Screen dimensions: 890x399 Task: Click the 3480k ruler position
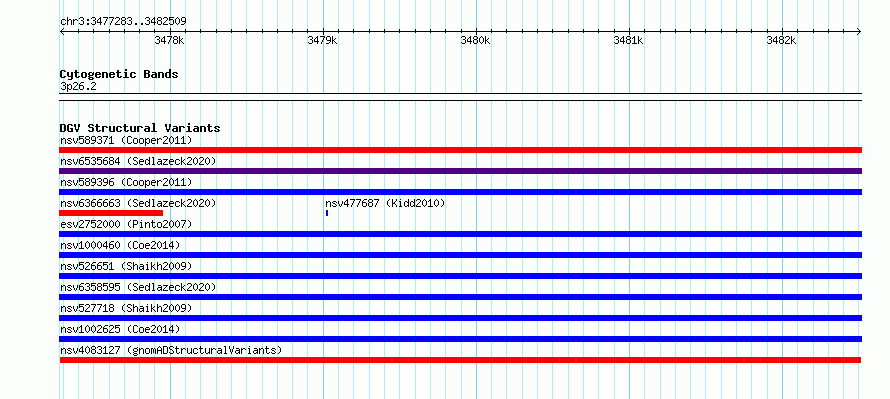[x=475, y=40]
